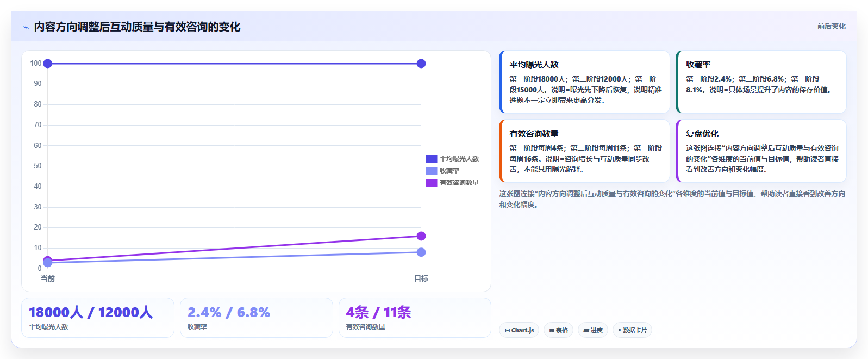Click the 100 y-axis tick label

(36, 64)
